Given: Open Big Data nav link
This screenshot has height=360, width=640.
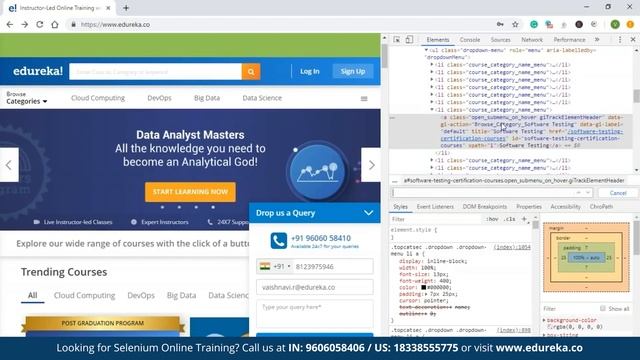Looking at the screenshot, I should 207,98.
